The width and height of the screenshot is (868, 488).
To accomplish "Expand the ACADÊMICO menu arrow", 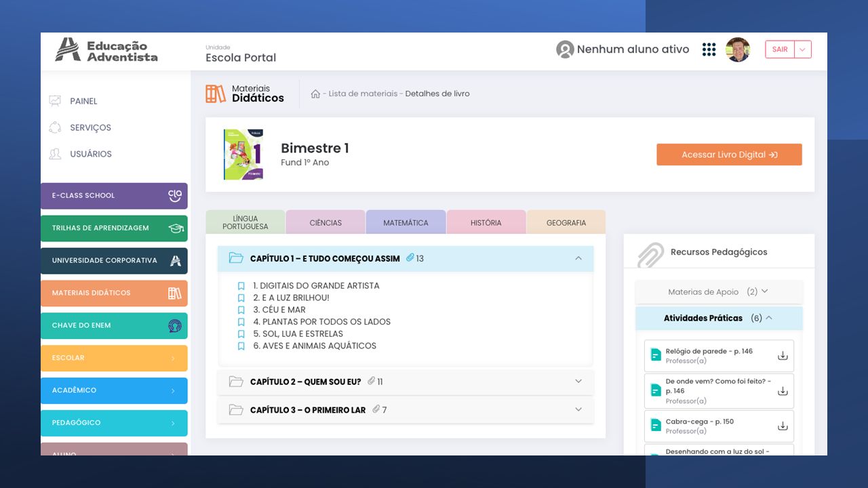I will tap(173, 390).
